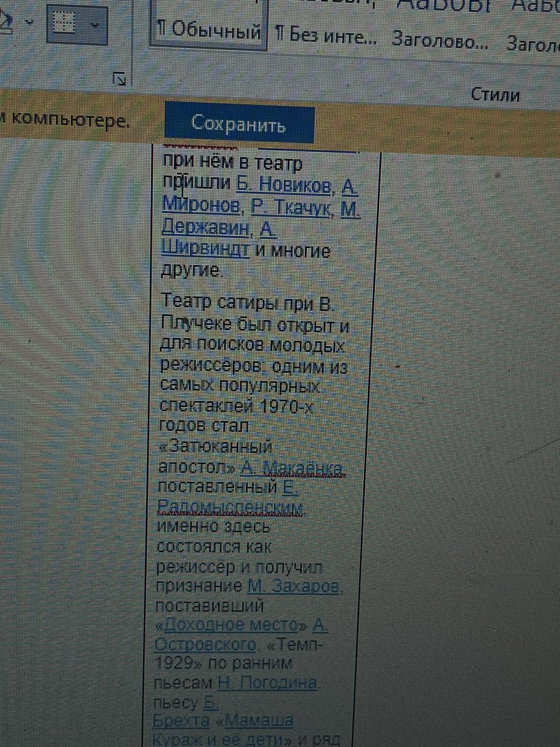Click the word признание in the document
Viewport: 560px width, 747px height.
pos(200,586)
